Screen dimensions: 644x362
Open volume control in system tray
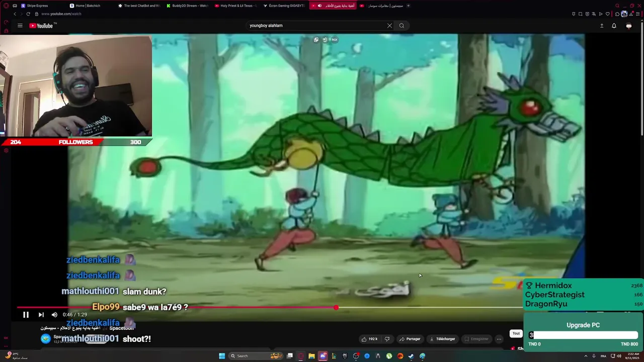pos(619,356)
